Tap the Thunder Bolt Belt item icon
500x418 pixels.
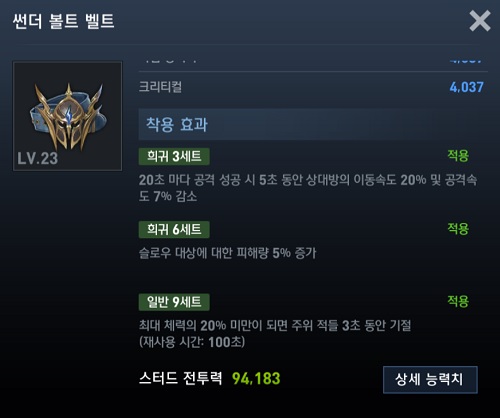(68, 116)
